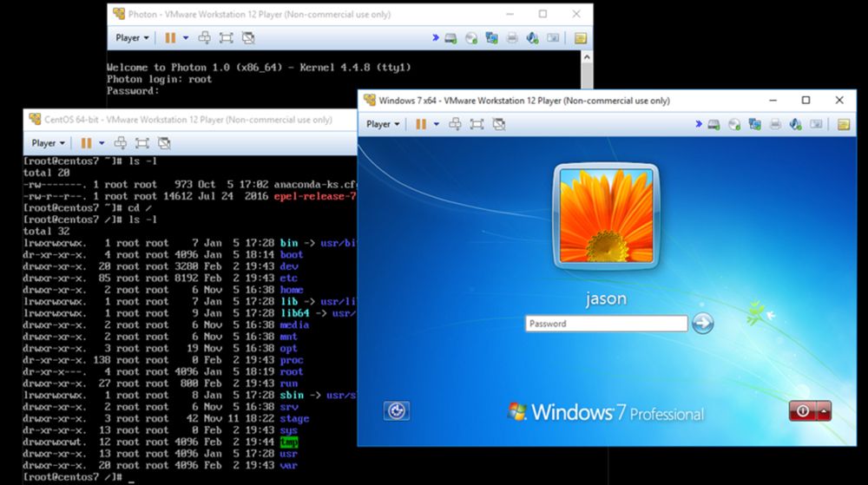This screenshot has width=868, height=485.
Task: Click 'Welcome to Photon 1.0' line in Photon console
Action: coord(259,68)
